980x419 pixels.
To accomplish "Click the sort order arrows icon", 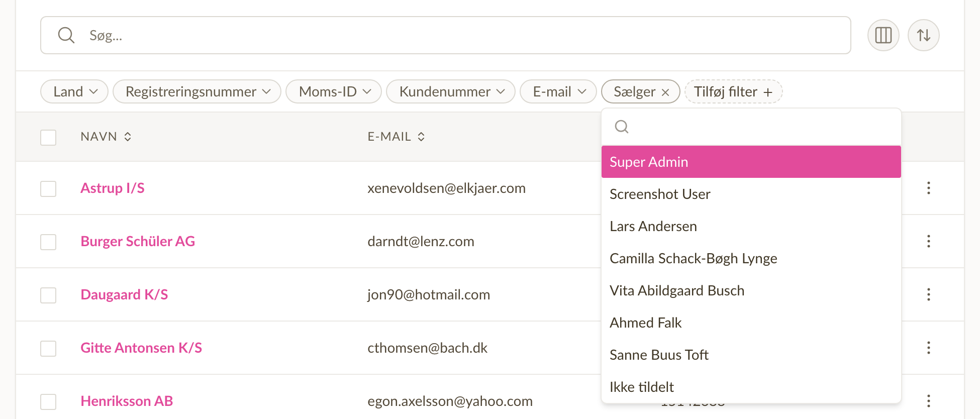I will tap(923, 35).
